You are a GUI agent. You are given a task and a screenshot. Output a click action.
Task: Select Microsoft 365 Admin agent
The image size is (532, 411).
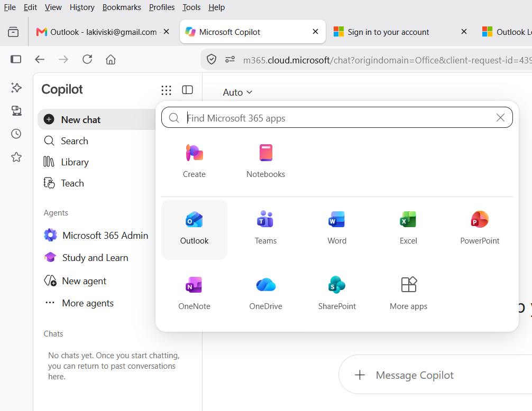tap(96, 235)
